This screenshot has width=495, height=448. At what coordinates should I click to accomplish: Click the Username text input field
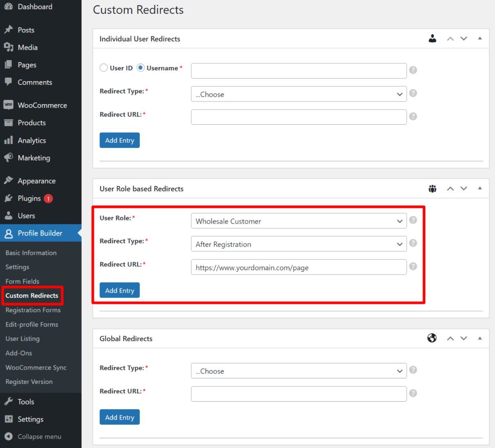click(299, 71)
